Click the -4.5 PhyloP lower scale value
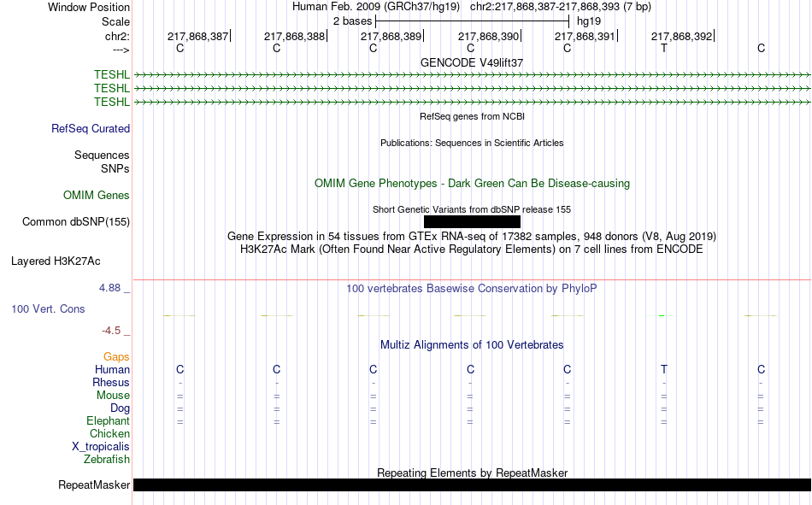Screen dimensions: 812x505 [x=111, y=331]
